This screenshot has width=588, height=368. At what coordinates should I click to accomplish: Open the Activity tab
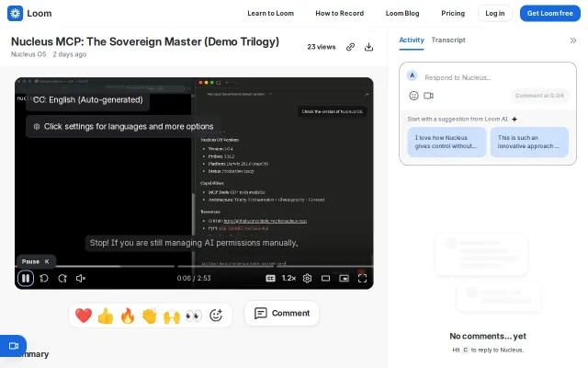coord(412,40)
